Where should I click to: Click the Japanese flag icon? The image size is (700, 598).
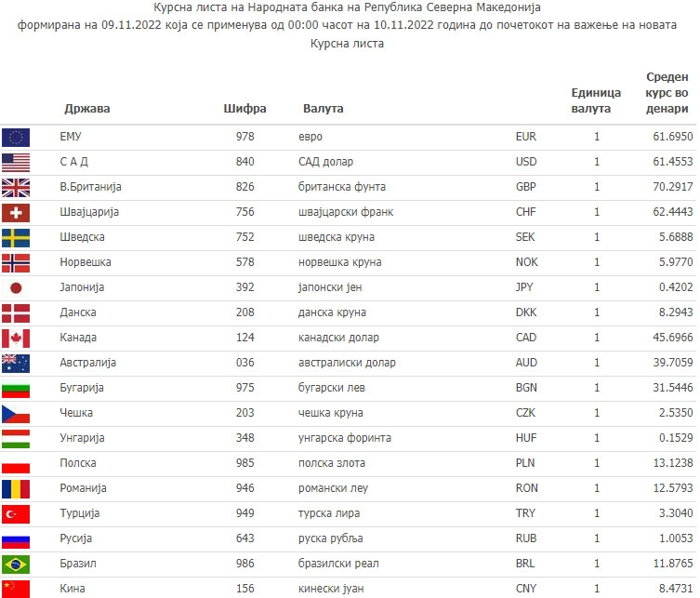coord(16,288)
